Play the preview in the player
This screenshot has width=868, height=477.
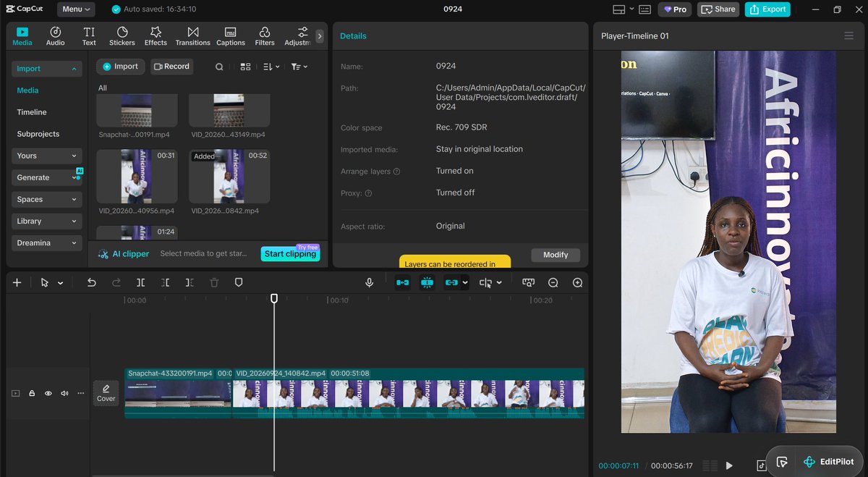click(729, 465)
